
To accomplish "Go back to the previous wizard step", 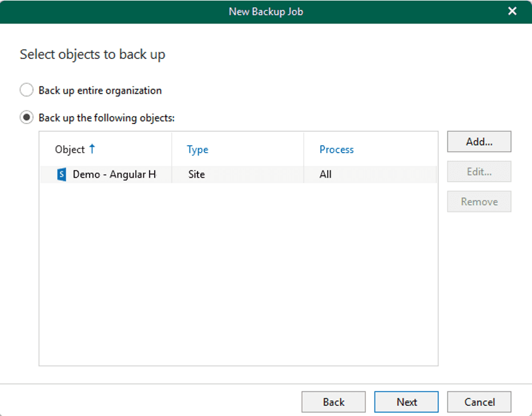I will click(333, 402).
